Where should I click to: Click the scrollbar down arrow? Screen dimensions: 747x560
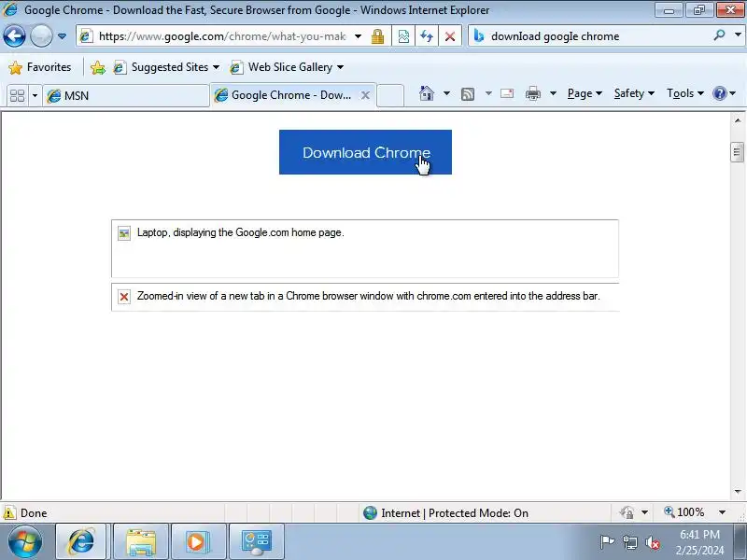point(738,492)
